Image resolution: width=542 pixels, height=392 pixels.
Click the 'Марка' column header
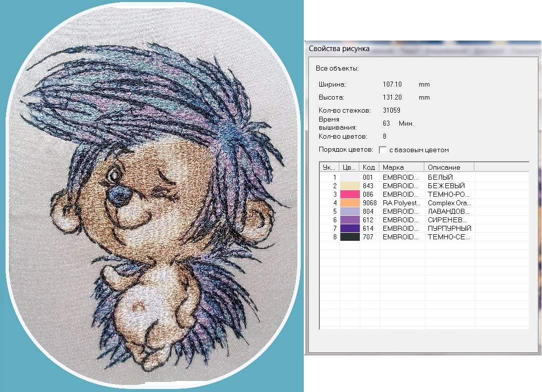pos(402,167)
